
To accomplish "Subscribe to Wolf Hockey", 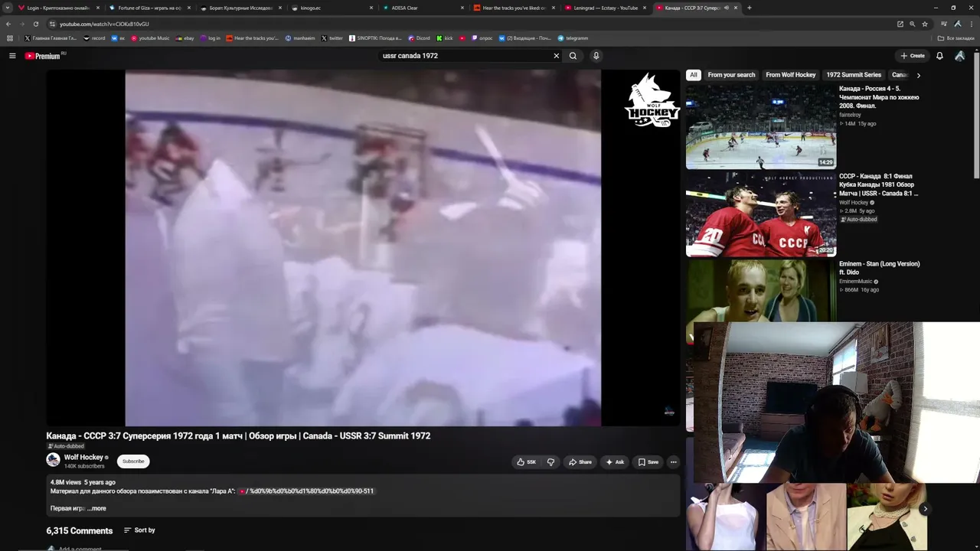I will [x=133, y=461].
